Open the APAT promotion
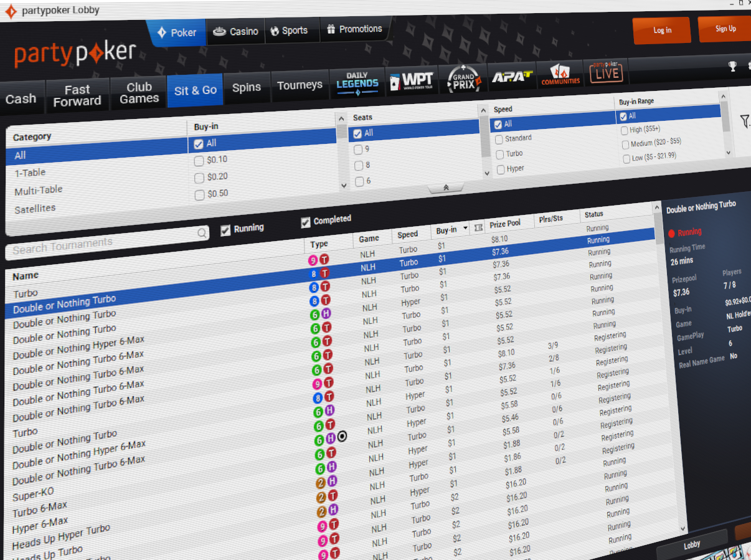The height and width of the screenshot is (560, 751). pos(512,77)
